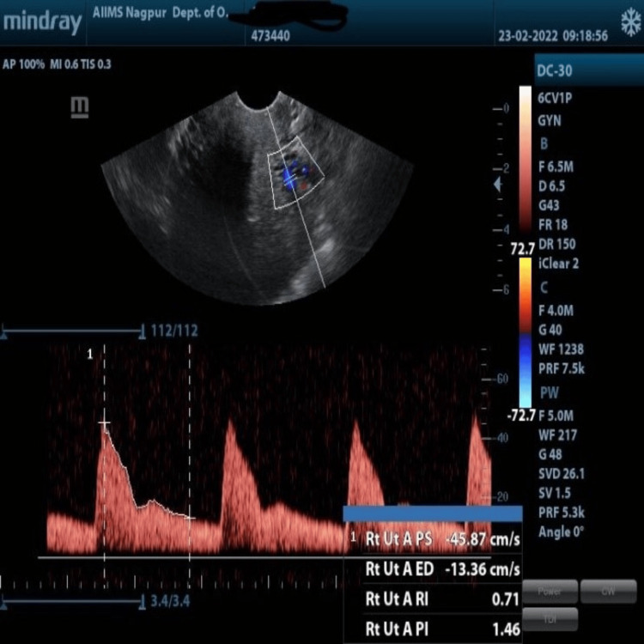This screenshot has width=644, height=644.
Task: Click the left handle of 112/112 cine bar
Action: 3,332
